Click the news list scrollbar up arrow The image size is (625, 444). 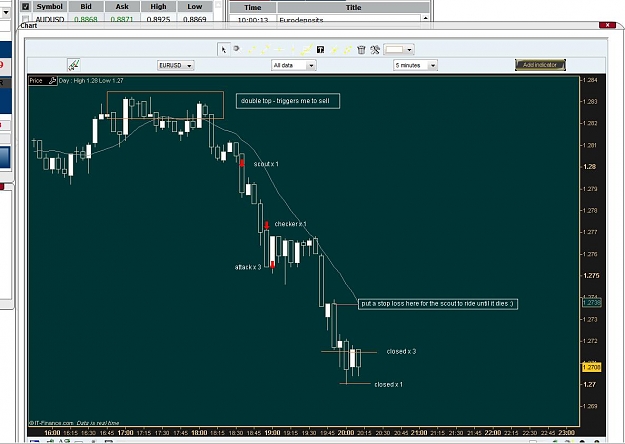tap(425, 18)
